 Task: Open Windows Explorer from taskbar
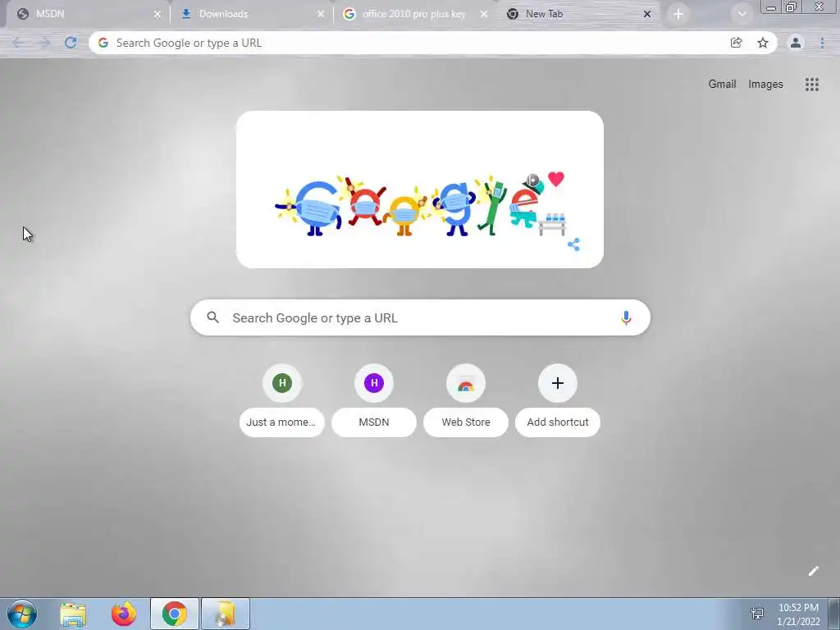73,614
